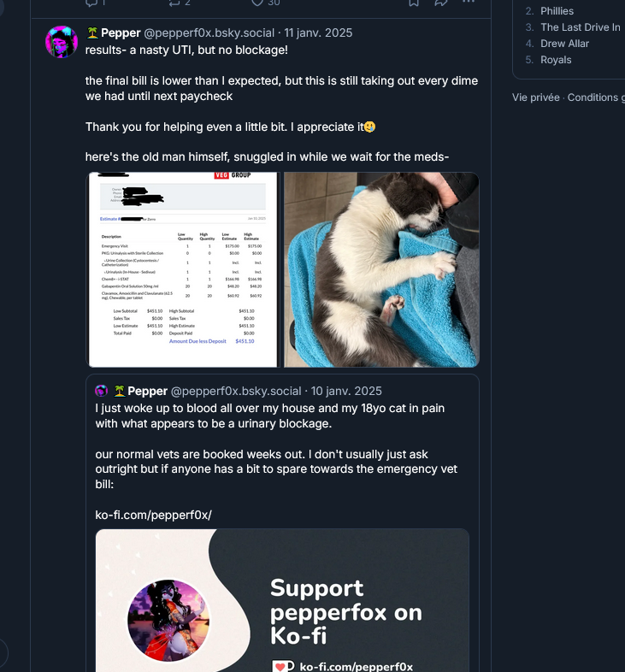
Task: Bookmark the post above
Action: point(414,3)
